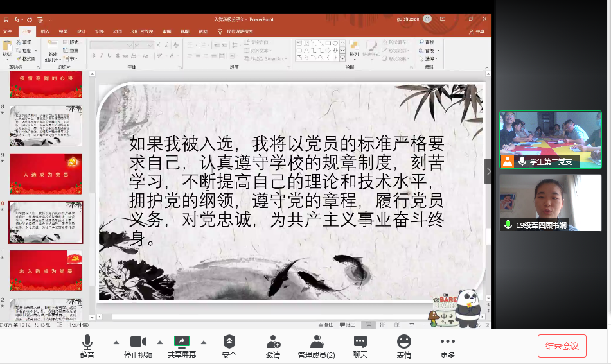Expand audio options arrow beside 静音
Screen dimensions: 611x364
pos(116,342)
